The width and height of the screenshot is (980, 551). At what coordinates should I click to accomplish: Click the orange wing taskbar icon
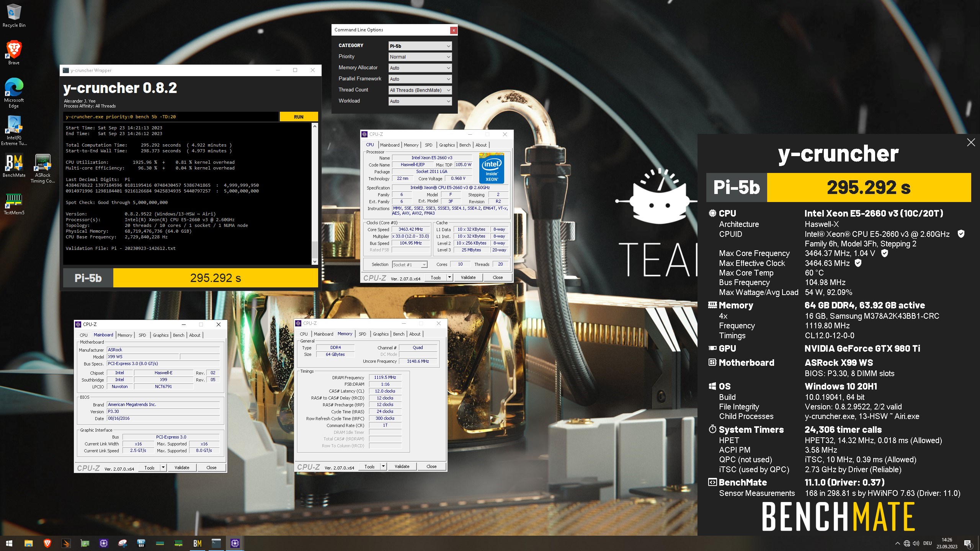coord(66,543)
